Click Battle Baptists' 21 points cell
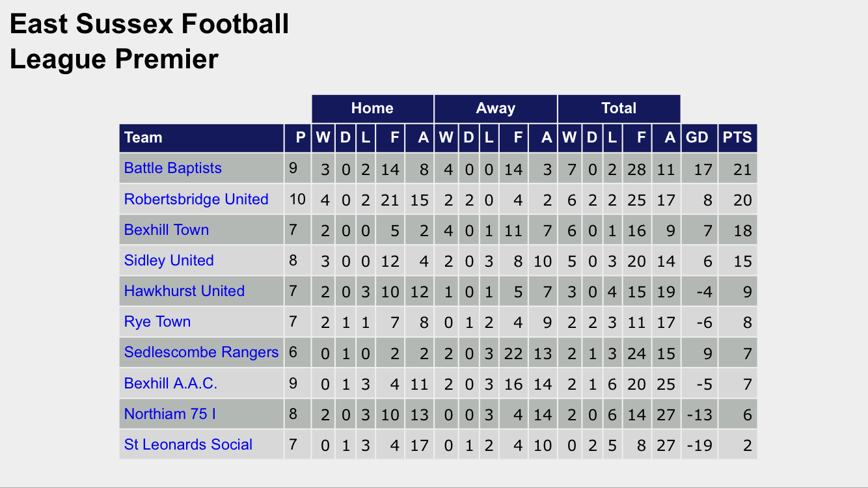The image size is (868, 488). pyautogui.click(x=742, y=170)
